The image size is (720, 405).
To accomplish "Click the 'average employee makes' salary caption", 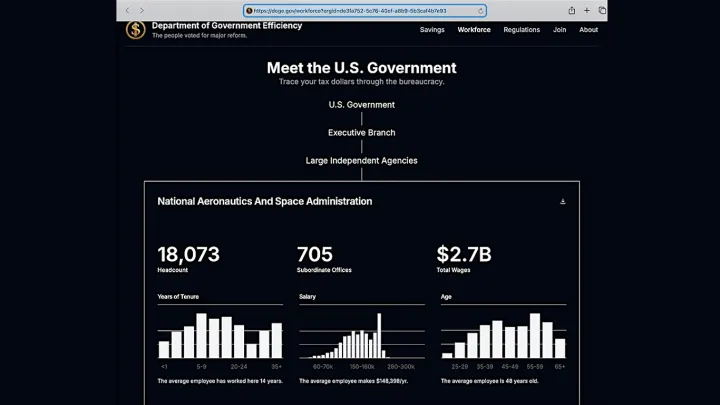I will [x=354, y=381].
